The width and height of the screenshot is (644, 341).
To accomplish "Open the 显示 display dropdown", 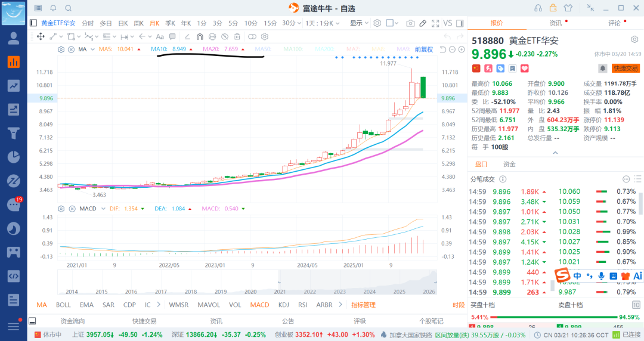I will (359, 23).
